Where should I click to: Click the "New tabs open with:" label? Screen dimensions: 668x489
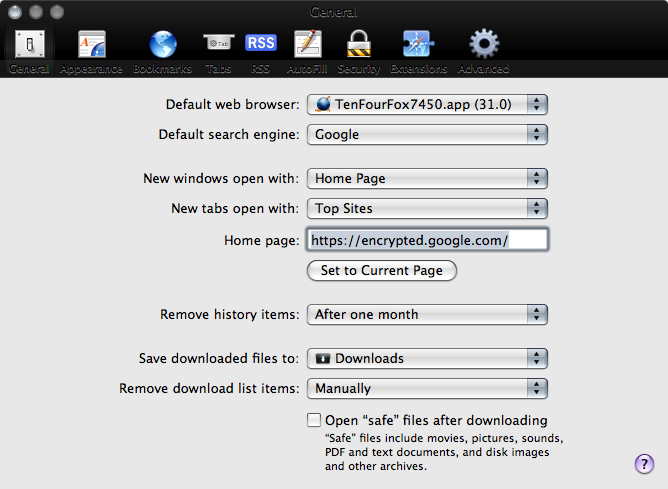(x=235, y=209)
